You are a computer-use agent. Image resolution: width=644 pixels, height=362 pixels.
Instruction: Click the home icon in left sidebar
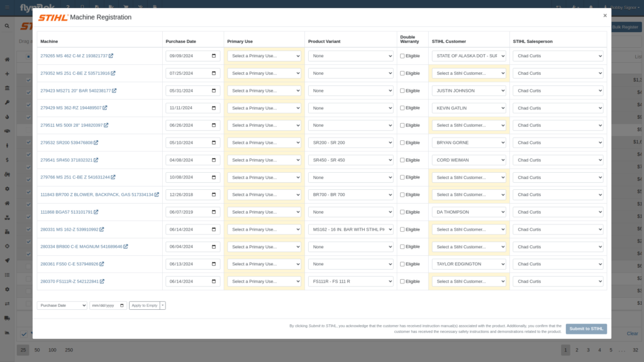(7, 60)
